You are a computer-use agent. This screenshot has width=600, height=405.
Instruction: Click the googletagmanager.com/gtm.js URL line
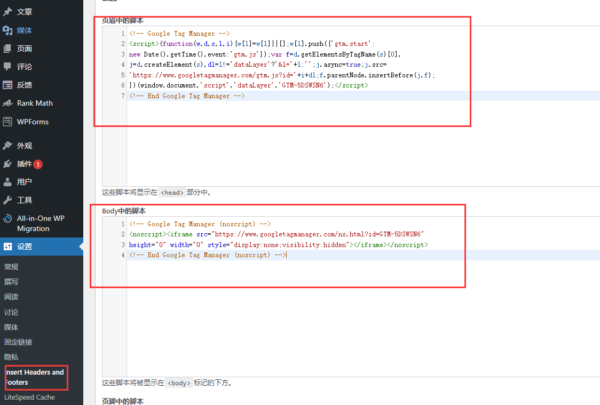click(282, 75)
